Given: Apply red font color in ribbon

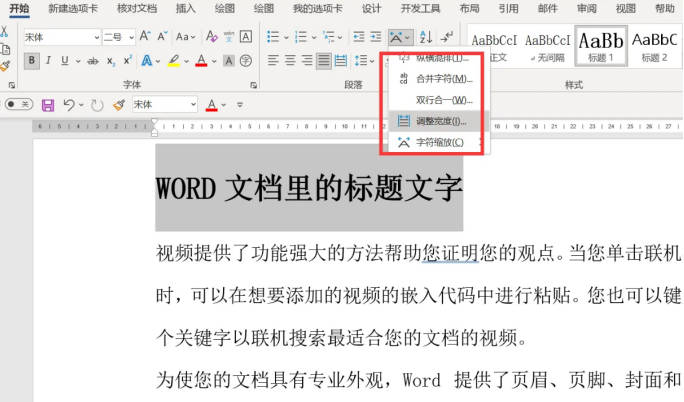Looking at the screenshot, I should [201, 61].
